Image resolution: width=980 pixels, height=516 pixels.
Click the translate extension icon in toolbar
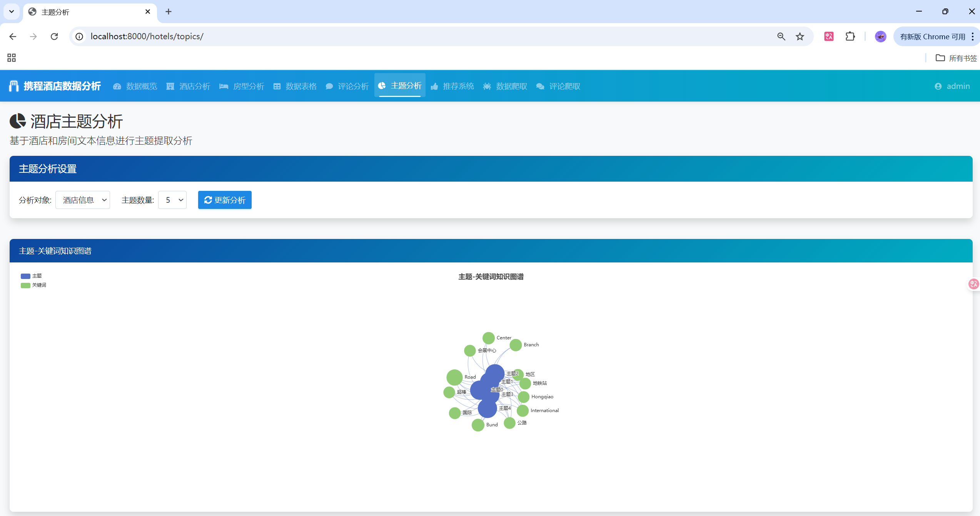(x=829, y=37)
